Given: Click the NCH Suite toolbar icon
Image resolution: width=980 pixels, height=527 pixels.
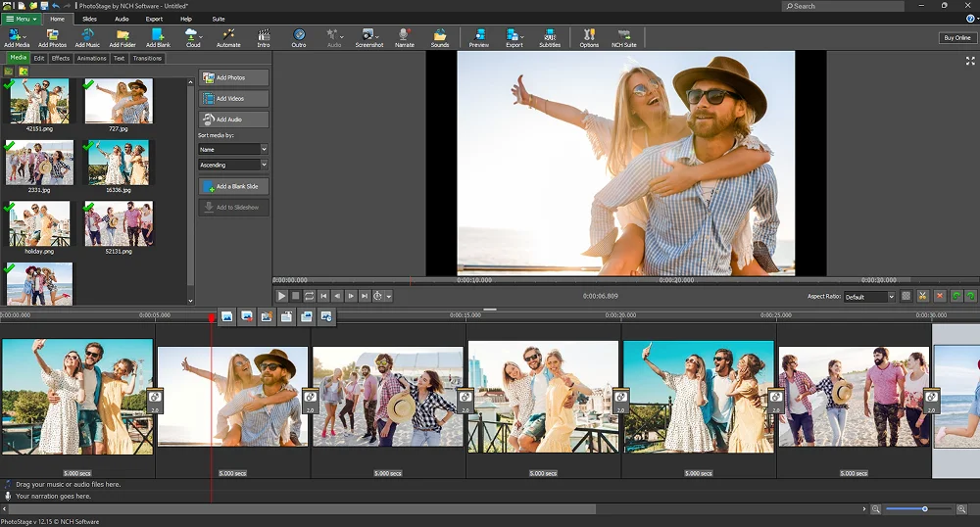Looking at the screenshot, I should pos(623,37).
